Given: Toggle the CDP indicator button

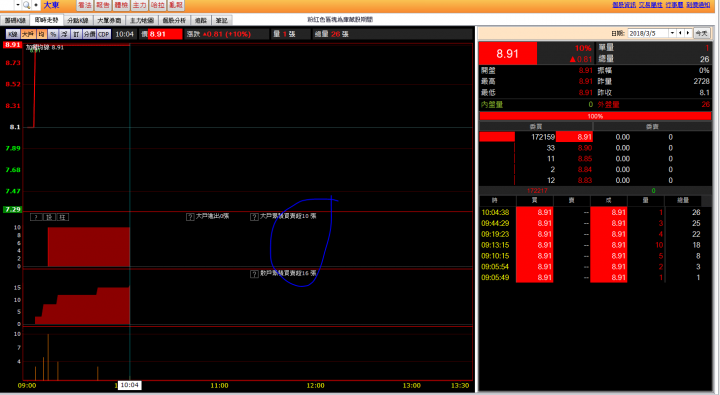Looking at the screenshot, I should point(104,34).
